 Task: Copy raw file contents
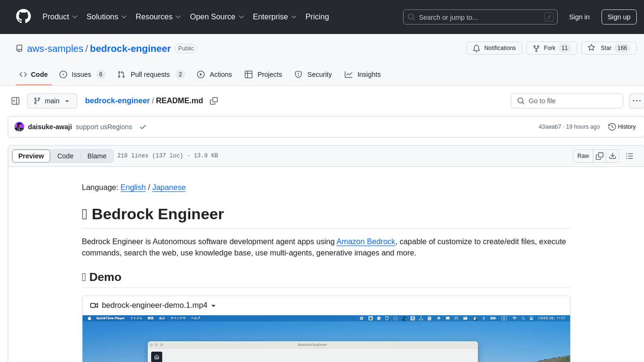(x=600, y=156)
